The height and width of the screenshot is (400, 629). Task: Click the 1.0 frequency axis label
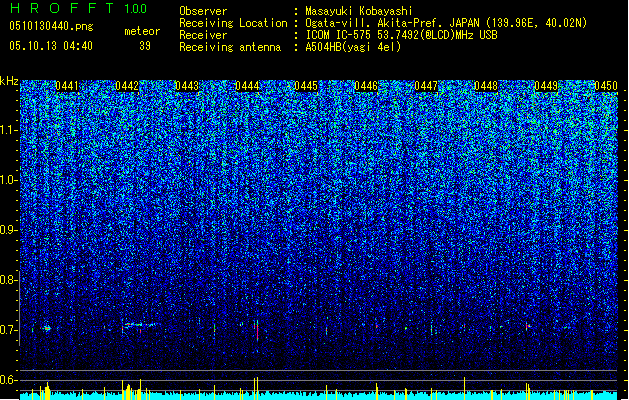pyautogui.click(x=9, y=180)
